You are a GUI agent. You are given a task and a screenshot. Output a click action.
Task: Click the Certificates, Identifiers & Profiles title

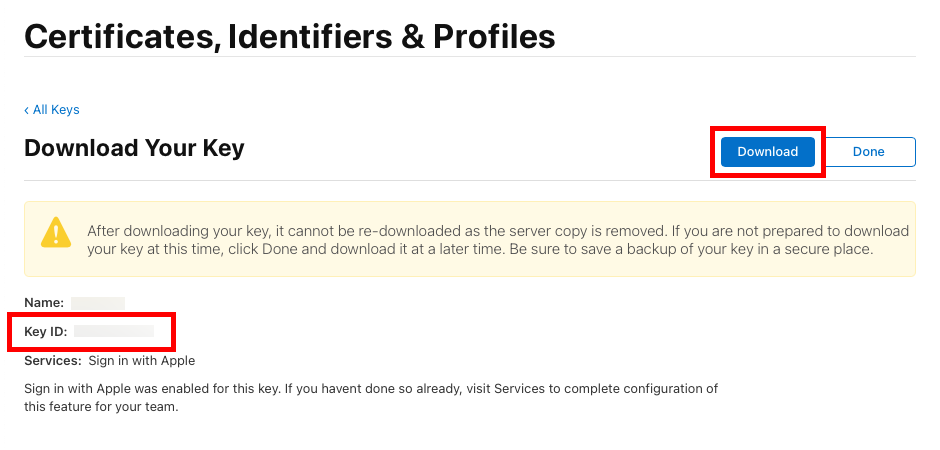pyautogui.click(x=289, y=37)
